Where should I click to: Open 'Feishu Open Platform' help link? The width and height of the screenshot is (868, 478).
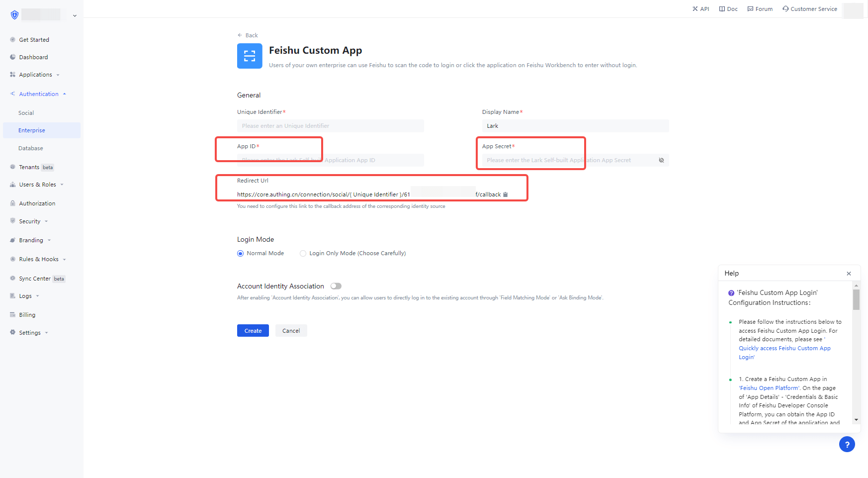769,388
